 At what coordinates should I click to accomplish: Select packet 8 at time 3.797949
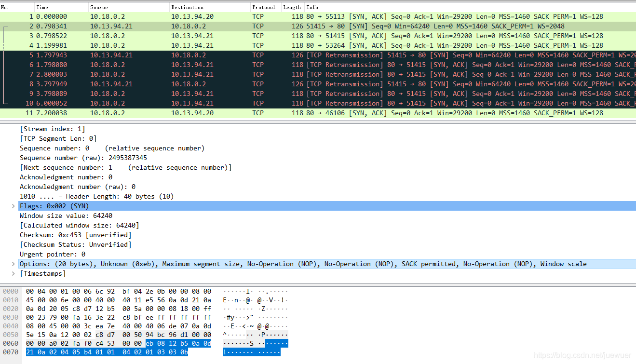[318, 84]
